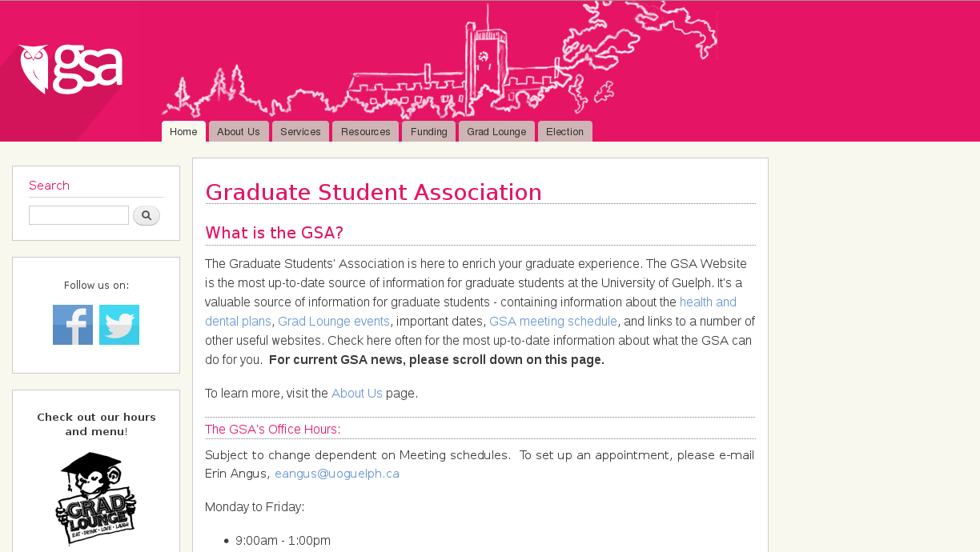This screenshot has width=980, height=552.
Task: Go to the Services tab
Action: click(x=300, y=132)
